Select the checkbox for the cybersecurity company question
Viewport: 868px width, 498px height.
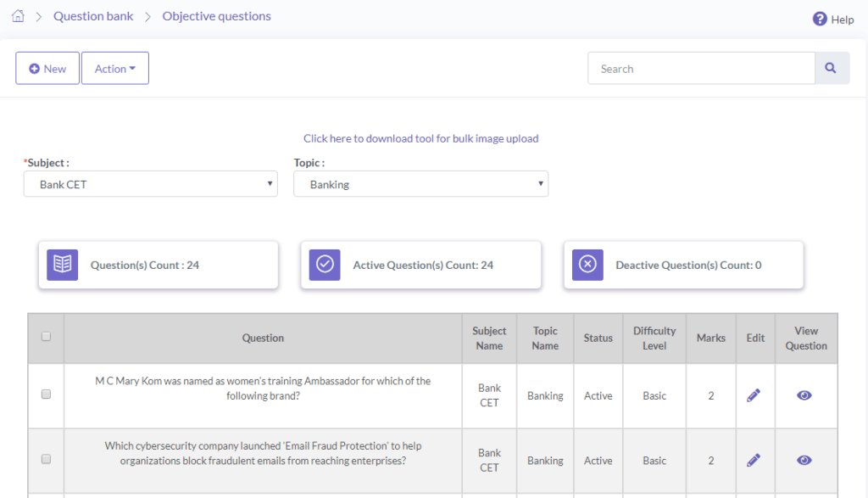coord(46,459)
